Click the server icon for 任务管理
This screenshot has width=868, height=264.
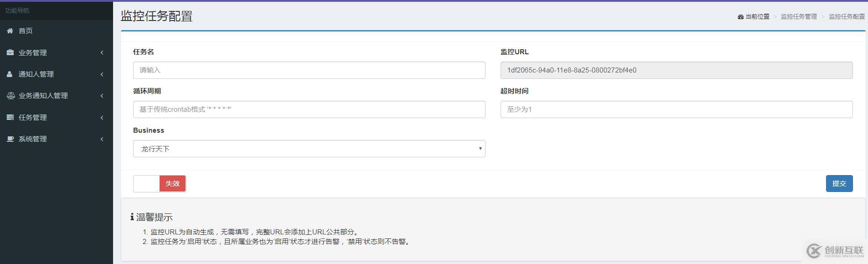[x=10, y=117]
